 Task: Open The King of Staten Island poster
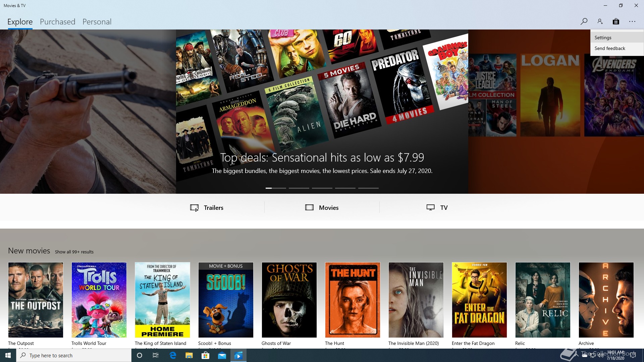(162, 300)
